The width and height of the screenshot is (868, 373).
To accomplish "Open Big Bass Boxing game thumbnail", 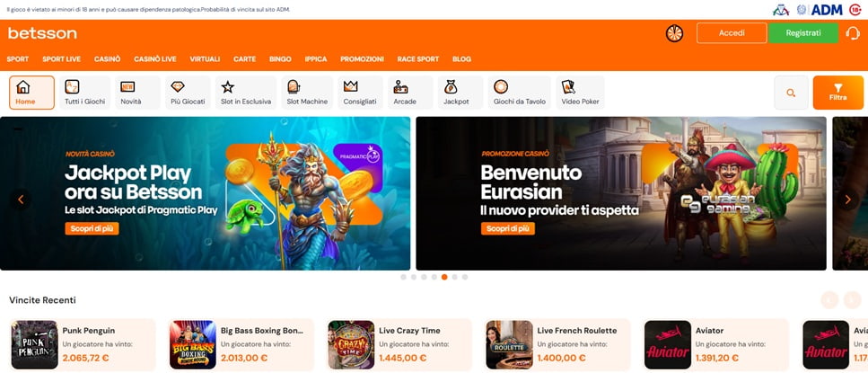I will (193, 345).
